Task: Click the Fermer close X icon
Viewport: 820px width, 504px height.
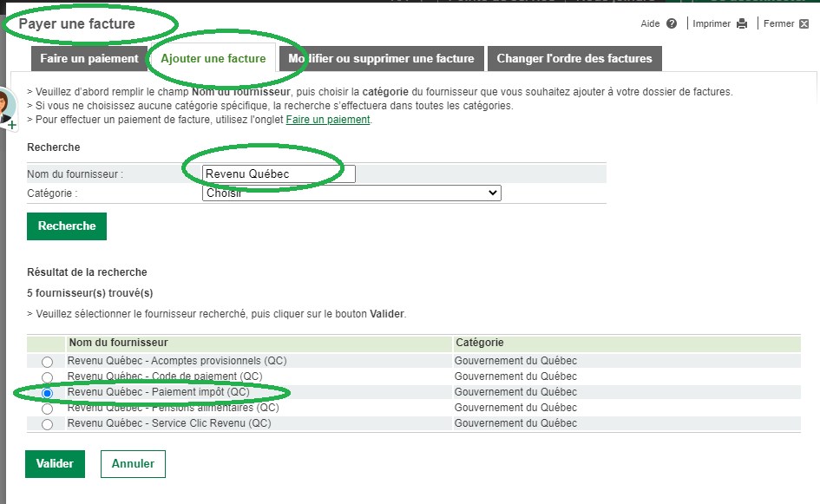Action: [x=804, y=23]
